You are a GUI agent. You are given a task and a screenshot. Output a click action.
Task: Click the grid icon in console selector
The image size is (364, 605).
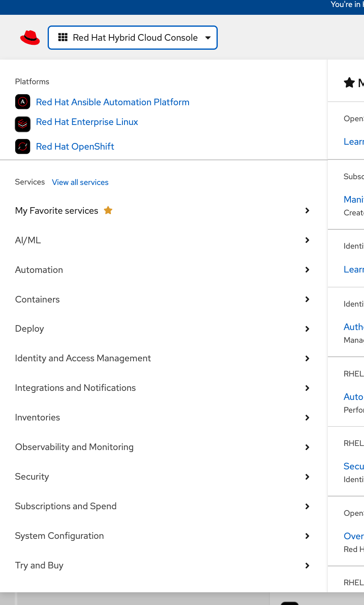tap(63, 37)
